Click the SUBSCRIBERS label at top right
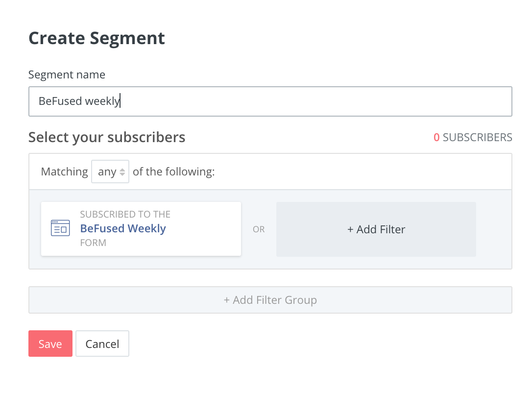532x394 pixels. 478,137
